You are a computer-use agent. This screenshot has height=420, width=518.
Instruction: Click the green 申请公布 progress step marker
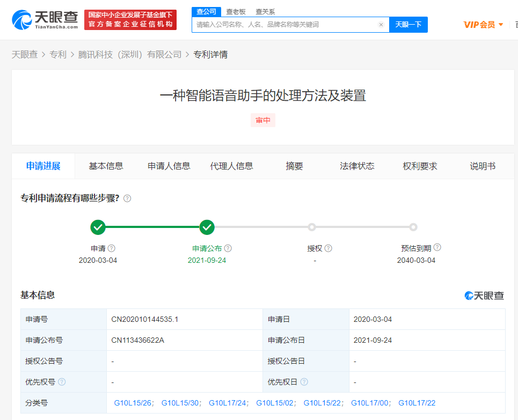pyautogui.click(x=207, y=227)
